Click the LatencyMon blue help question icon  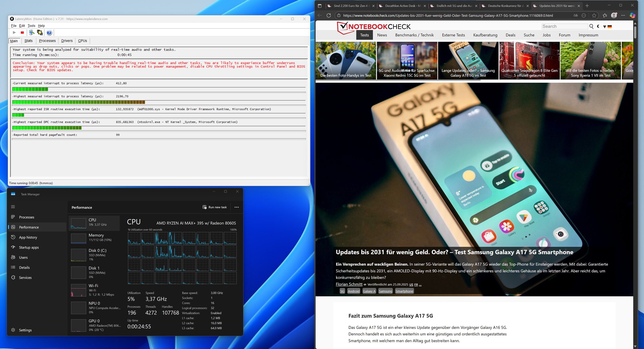coord(49,32)
